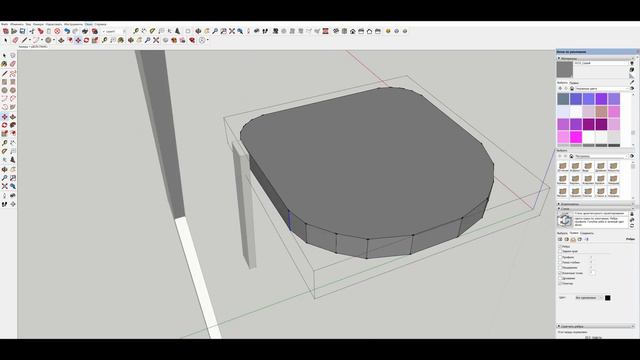Collapse the Материалы panel header
The height and width of the screenshot is (360, 640).
point(596,58)
